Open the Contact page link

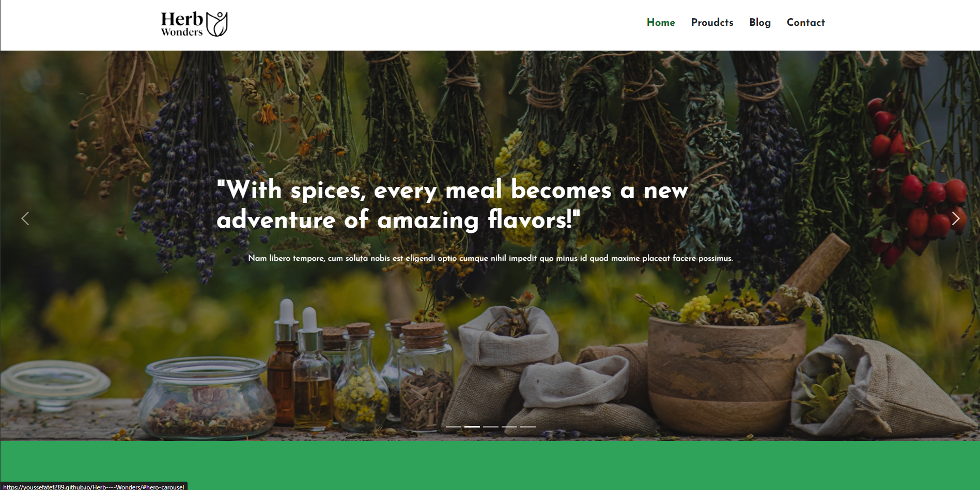805,23
